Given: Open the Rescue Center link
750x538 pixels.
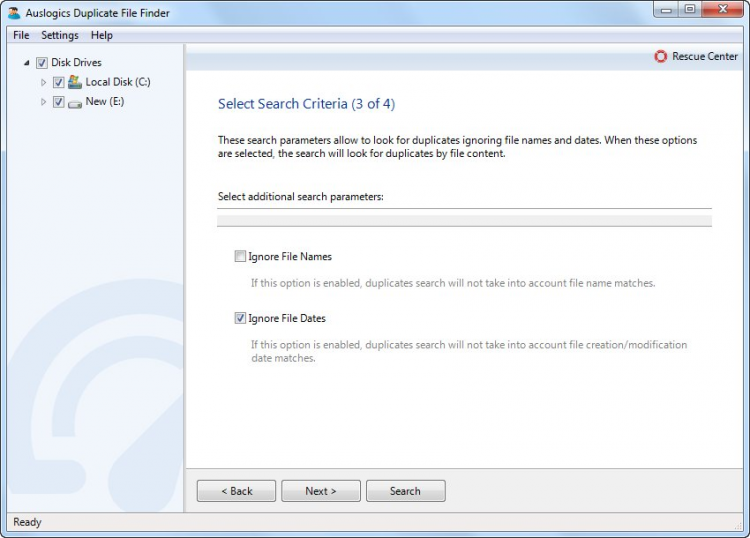Looking at the screenshot, I should click(x=705, y=57).
